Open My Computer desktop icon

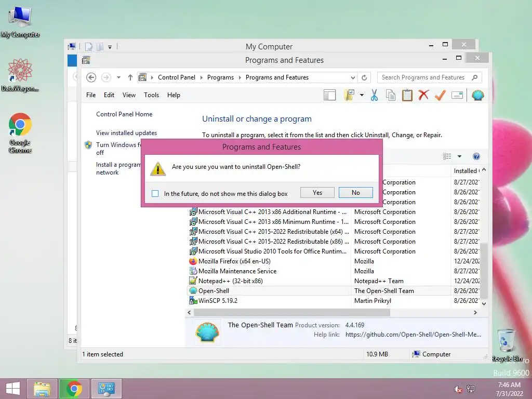pos(20,22)
